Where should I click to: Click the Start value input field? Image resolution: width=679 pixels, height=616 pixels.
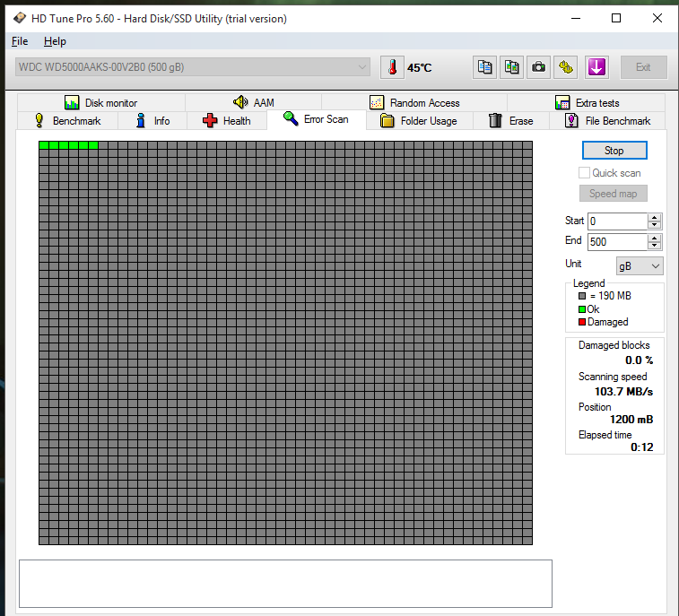[617, 221]
